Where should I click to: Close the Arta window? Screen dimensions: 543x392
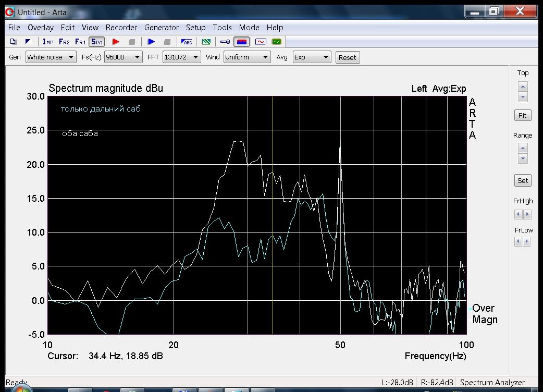[x=520, y=11]
